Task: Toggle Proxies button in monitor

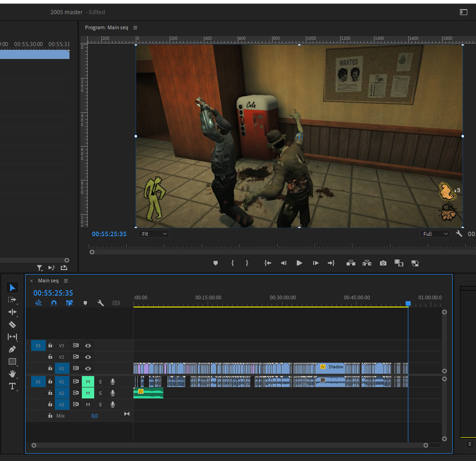Action: click(x=415, y=263)
